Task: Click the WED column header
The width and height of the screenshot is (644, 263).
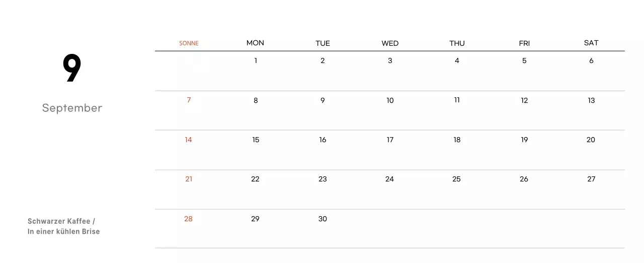Action: click(x=390, y=43)
